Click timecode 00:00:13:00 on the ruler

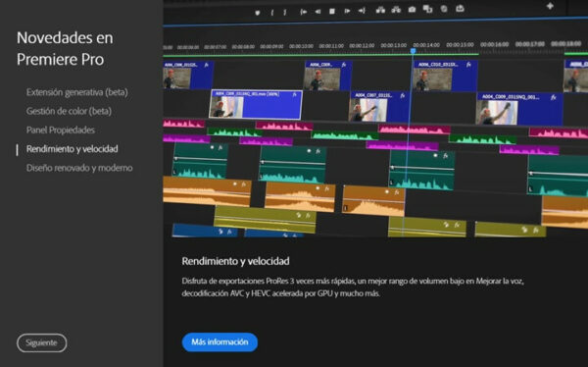point(393,45)
